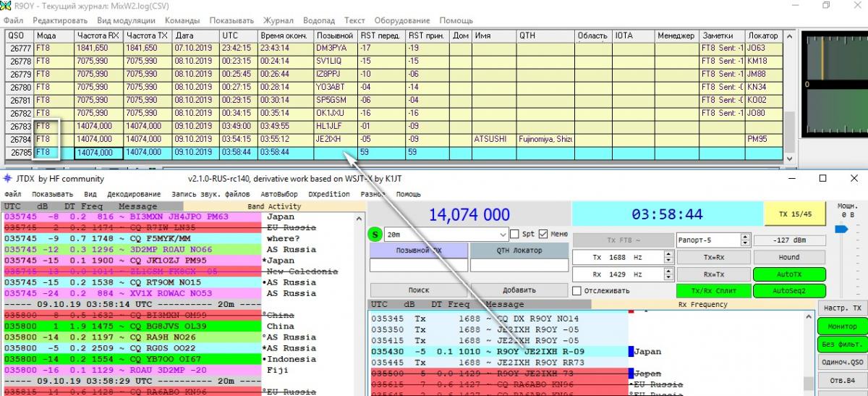Uncheck the Меню checkbox
The width and height of the screenshot is (868, 396).
543,235
